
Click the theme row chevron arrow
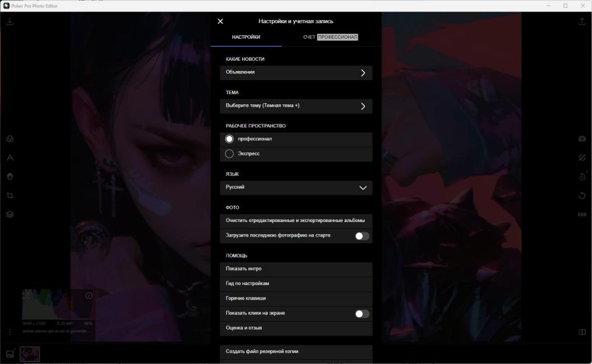click(363, 106)
